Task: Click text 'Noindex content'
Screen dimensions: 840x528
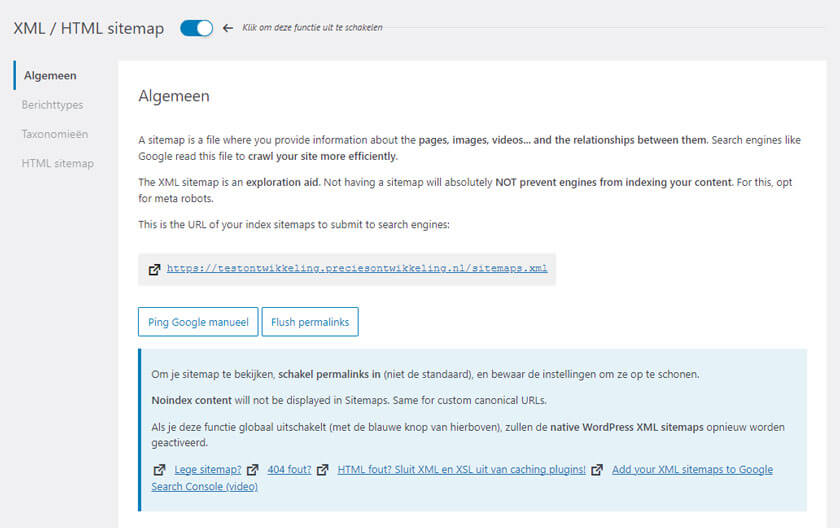Action: 191,401
